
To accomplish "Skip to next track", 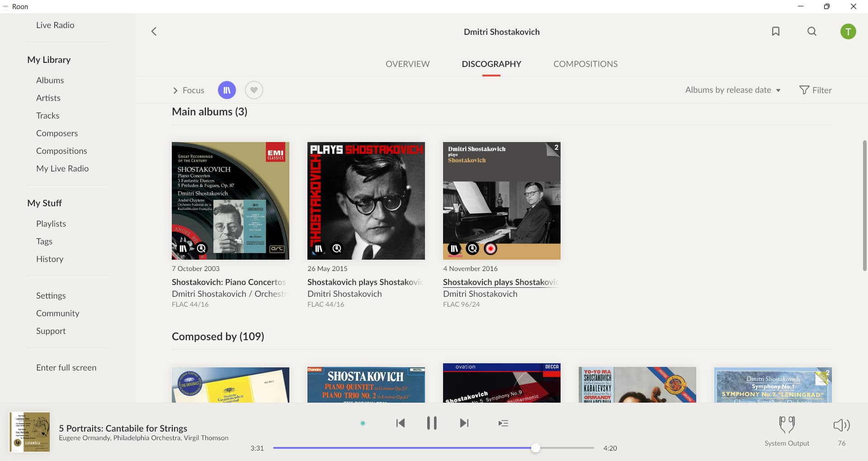I will [x=464, y=423].
